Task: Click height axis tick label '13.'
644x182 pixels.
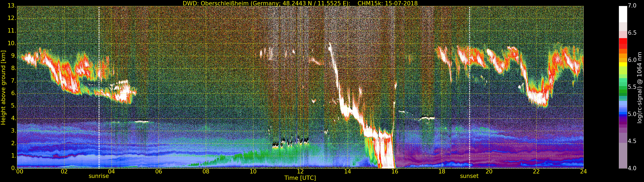Action: (x=12, y=6)
